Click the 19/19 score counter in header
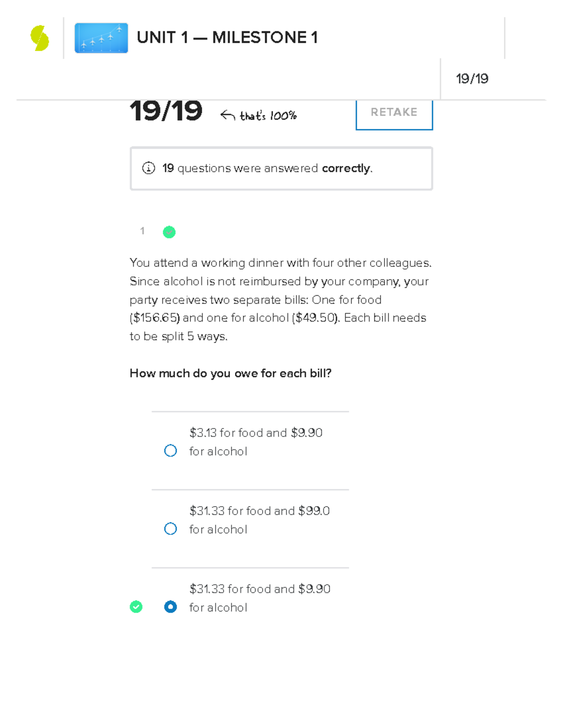 (x=472, y=79)
